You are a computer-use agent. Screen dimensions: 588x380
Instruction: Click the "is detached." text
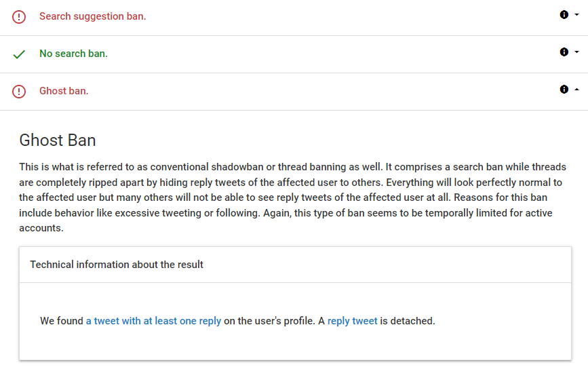(408, 321)
